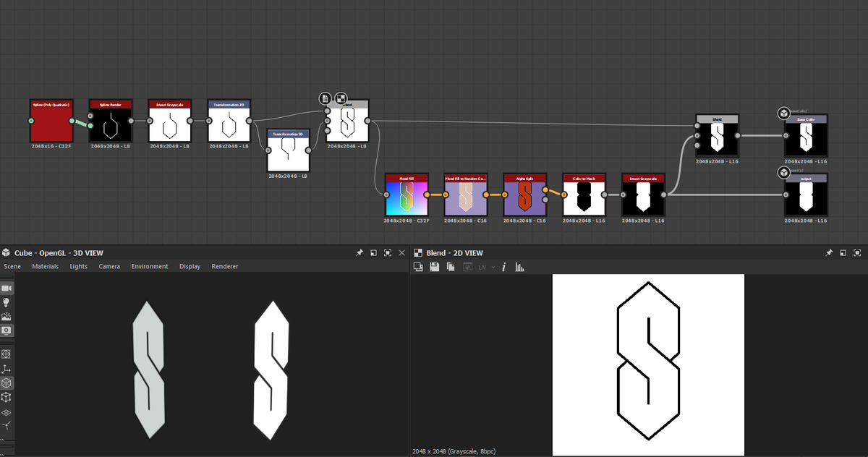Click the '2048 x 2048 (Grayscale, 8bpc)' status text
The image size is (868, 457).
pos(454,451)
